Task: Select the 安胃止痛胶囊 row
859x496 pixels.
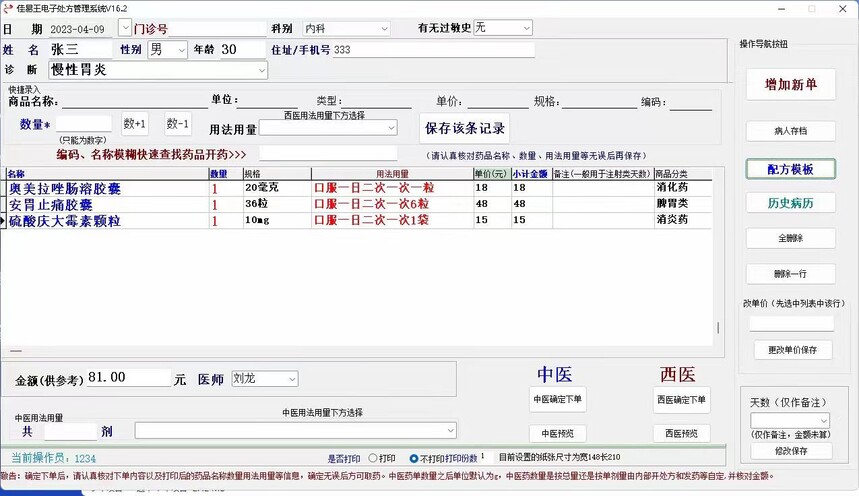Action: (359, 204)
